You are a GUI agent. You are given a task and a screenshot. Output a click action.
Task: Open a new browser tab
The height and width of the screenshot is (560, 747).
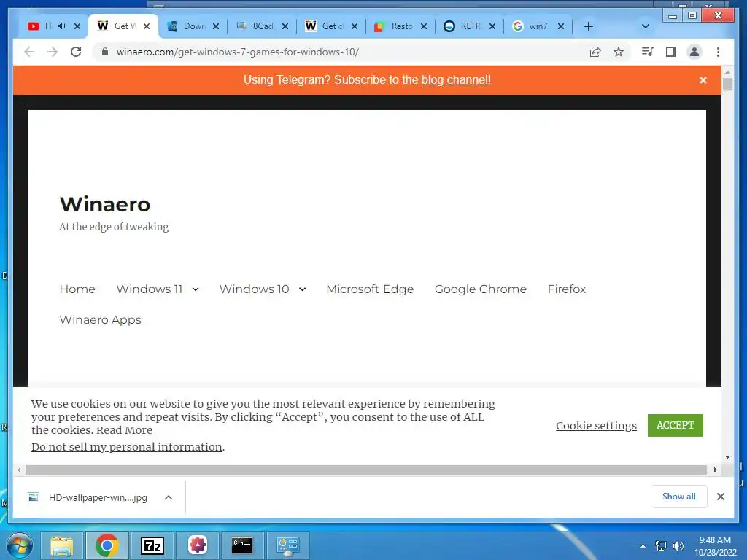(589, 26)
